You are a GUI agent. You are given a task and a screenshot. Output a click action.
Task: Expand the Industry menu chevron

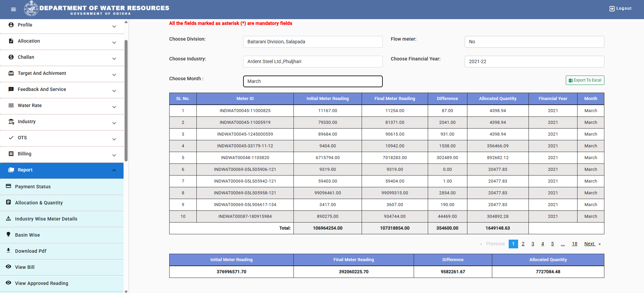tap(114, 123)
